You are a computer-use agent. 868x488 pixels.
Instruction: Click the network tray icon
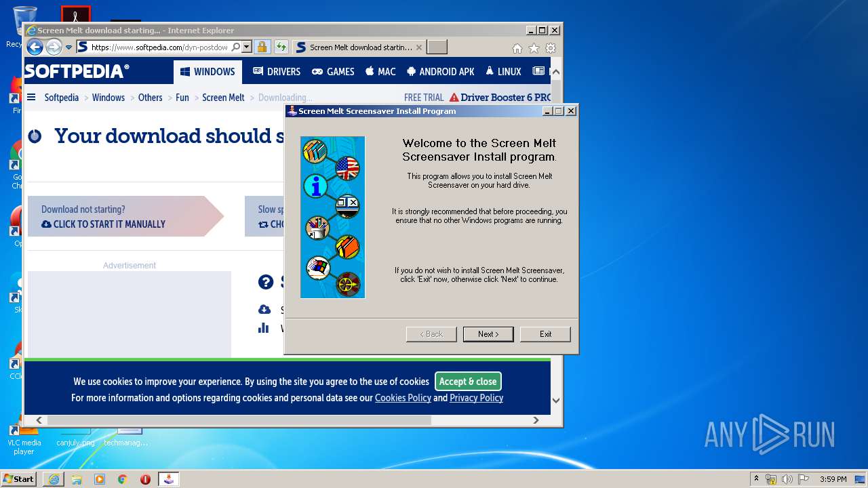coord(771,479)
